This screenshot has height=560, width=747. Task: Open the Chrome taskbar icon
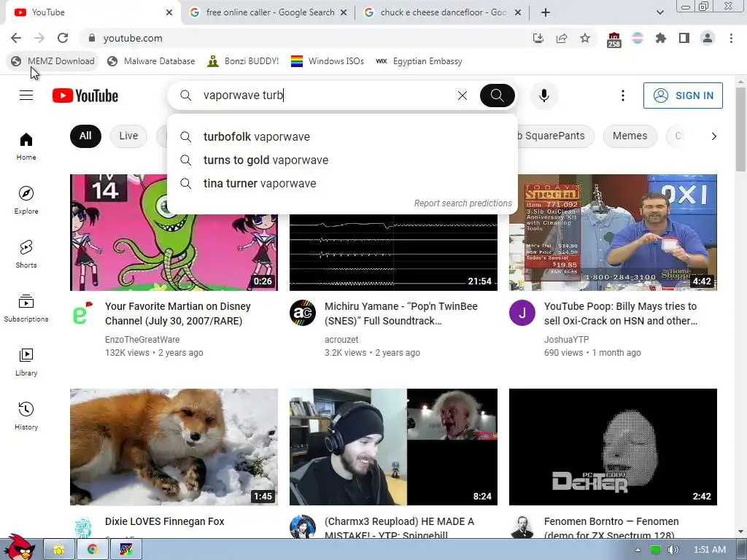pyautogui.click(x=92, y=550)
